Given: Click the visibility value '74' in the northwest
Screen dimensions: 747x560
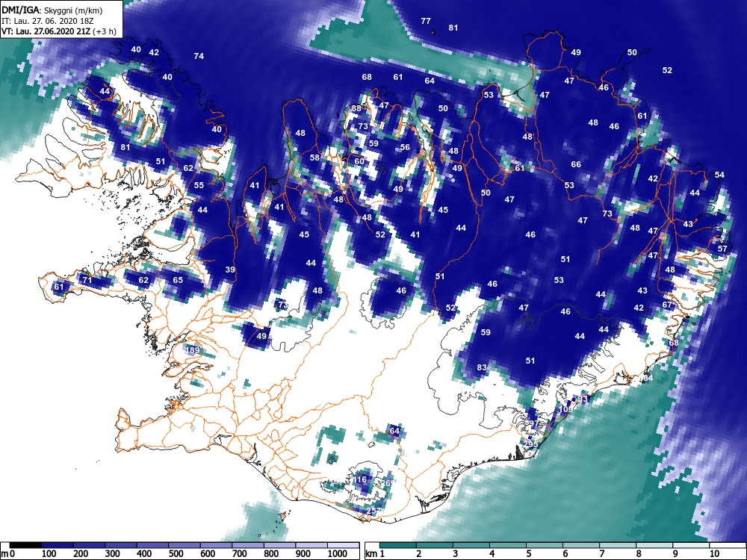Looking at the screenshot, I should pos(199,56).
